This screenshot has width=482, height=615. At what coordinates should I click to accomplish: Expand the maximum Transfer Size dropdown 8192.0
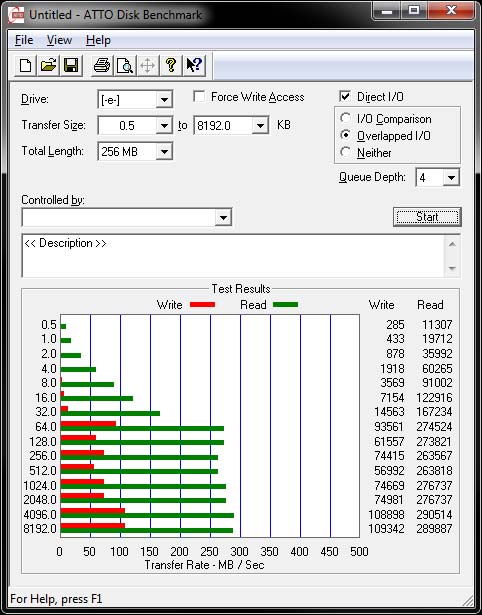(x=260, y=126)
